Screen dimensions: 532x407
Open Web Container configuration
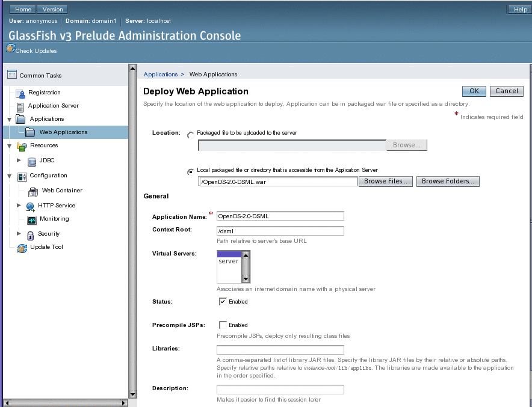[x=34, y=191]
